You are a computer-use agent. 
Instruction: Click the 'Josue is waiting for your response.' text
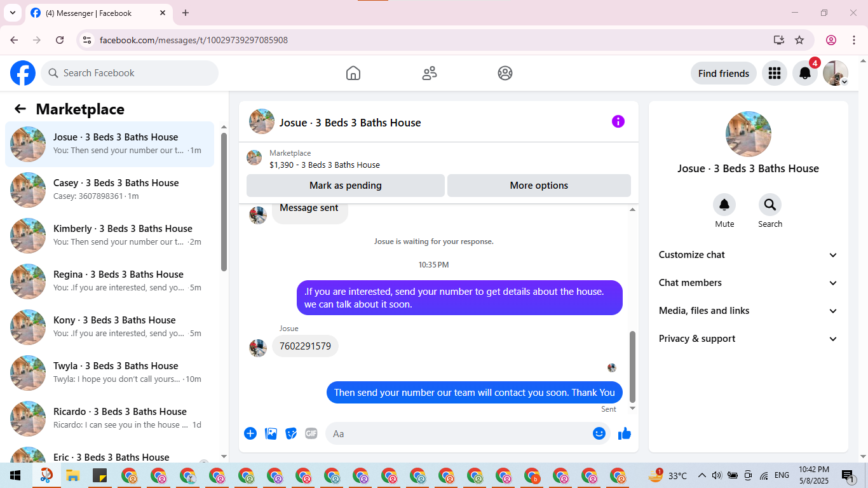pyautogui.click(x=434, y=241)
